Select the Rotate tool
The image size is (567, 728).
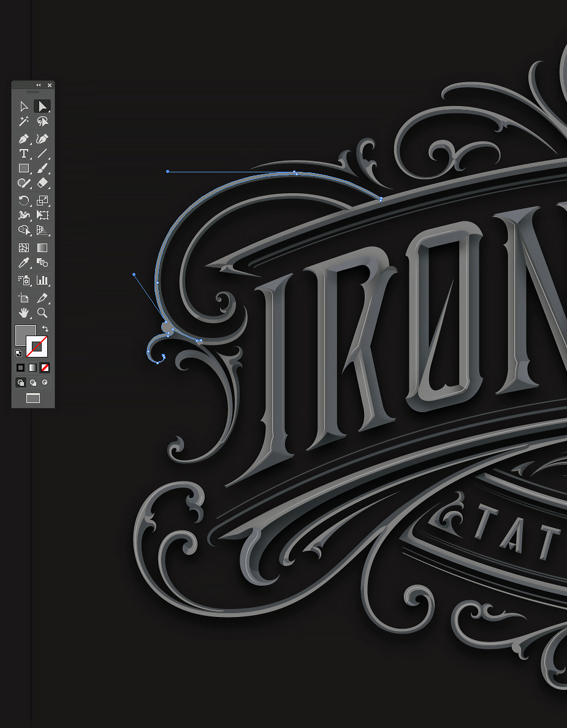pyautogui.click(x=24, y=201)
